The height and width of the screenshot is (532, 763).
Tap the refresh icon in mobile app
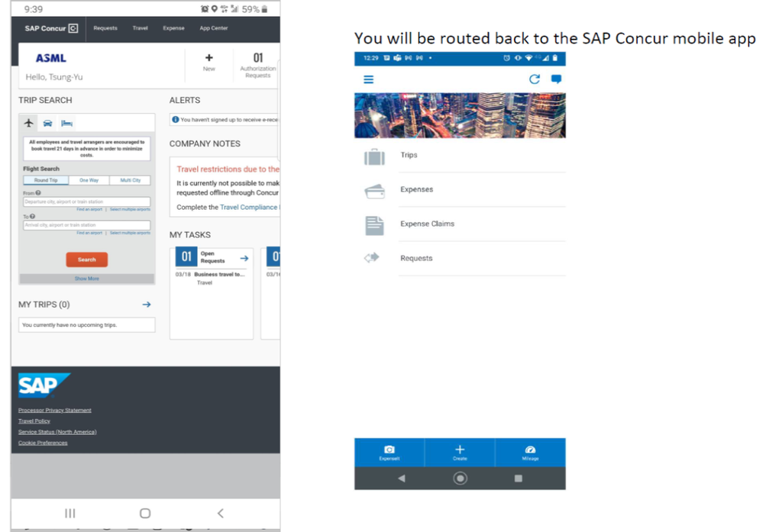[x=535, y=79]
